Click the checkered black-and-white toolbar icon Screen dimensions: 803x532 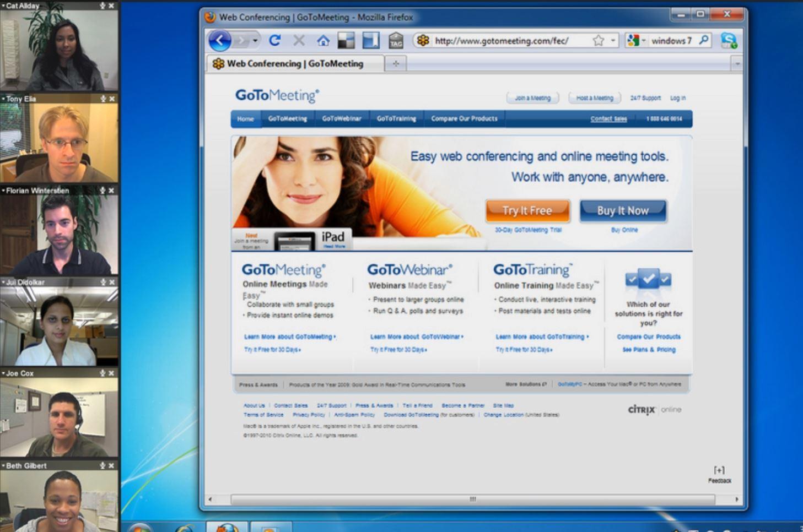tap(346, 40)
